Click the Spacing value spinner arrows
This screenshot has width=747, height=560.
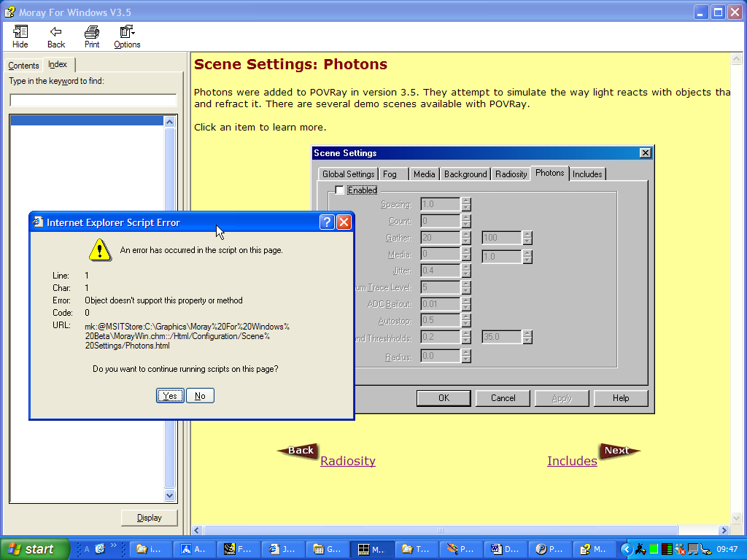pyautogui.click(x=466, y=205)
